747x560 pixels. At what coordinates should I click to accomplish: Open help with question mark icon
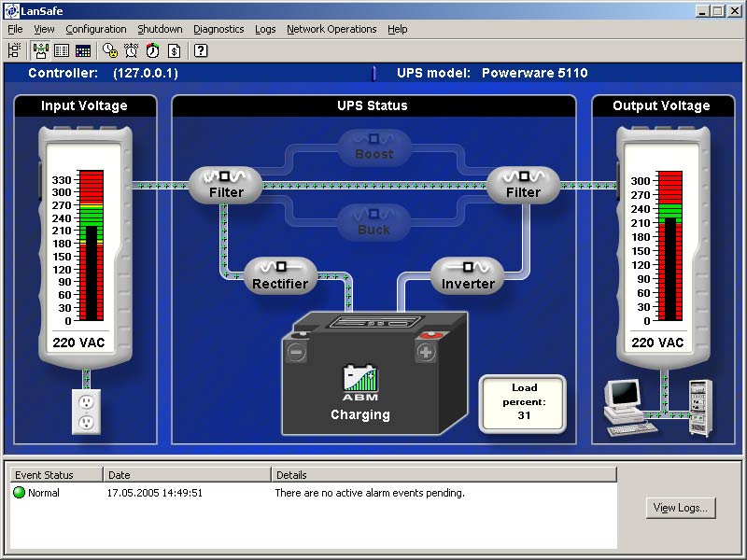200,50
